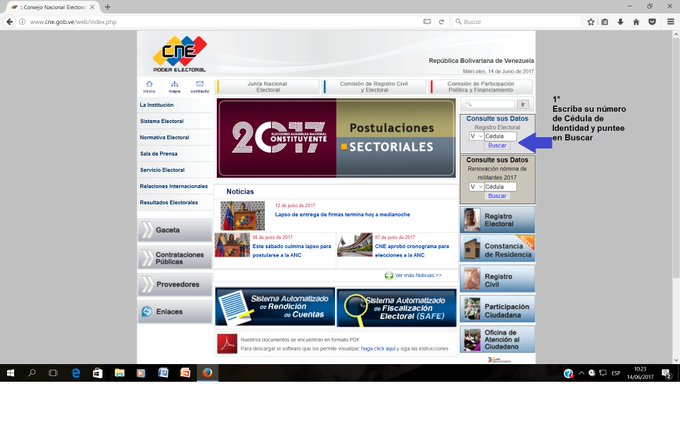Select Relaciones Internacionales menu item
Viewport: 680px width, 427px height.
click(x=173, y=186)
